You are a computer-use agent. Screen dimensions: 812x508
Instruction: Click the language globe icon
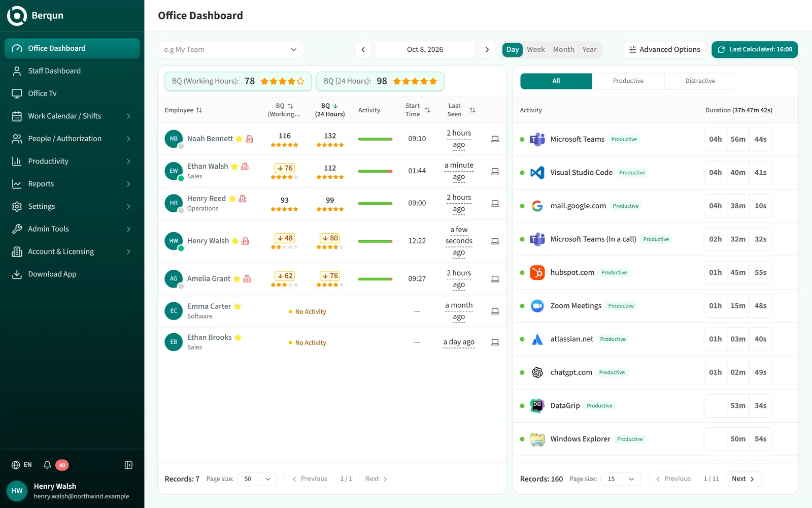(16, 465)
